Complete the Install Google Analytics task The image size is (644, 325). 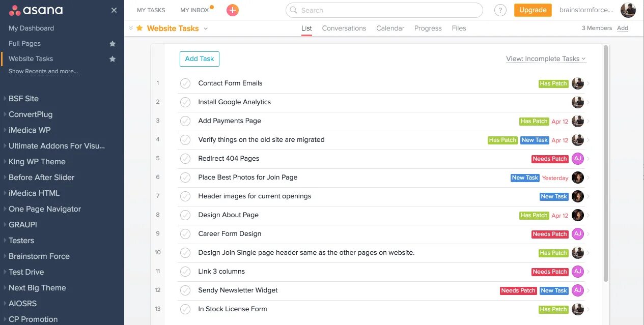click(x=185, y=102)
